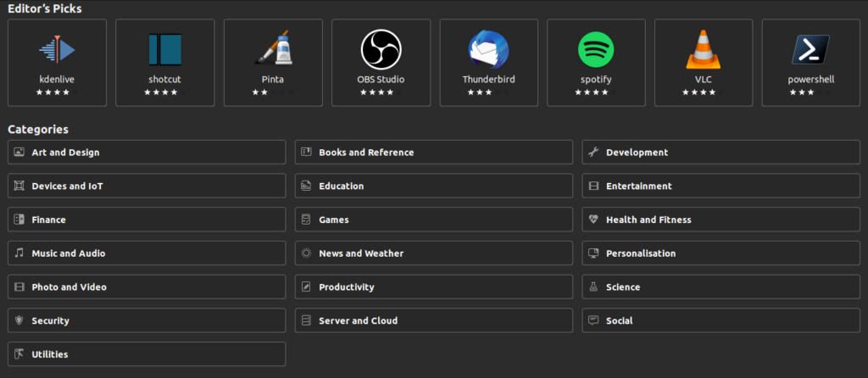This screenshot has width=868, height=378.
Task: Browse the Social category
Action: 721,320
